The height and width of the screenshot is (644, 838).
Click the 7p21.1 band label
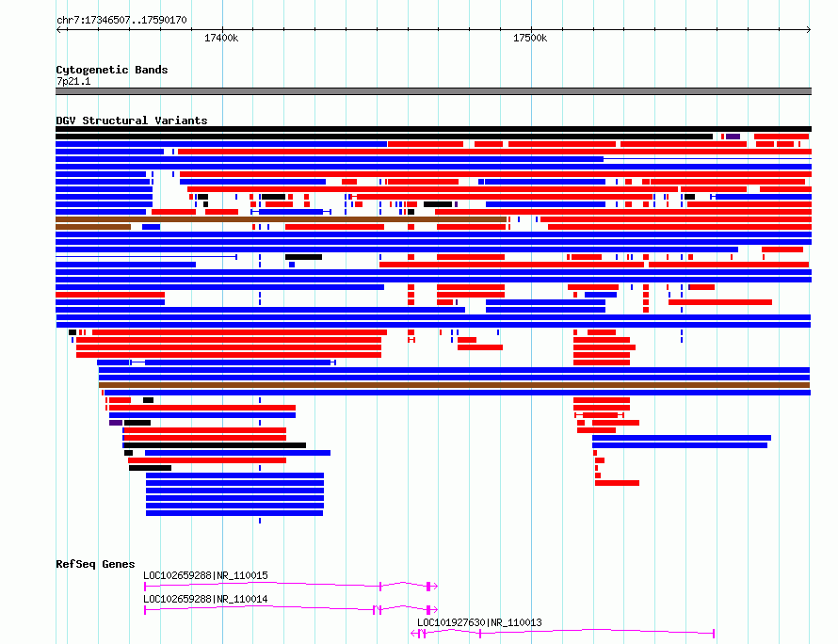coord(73,81)
